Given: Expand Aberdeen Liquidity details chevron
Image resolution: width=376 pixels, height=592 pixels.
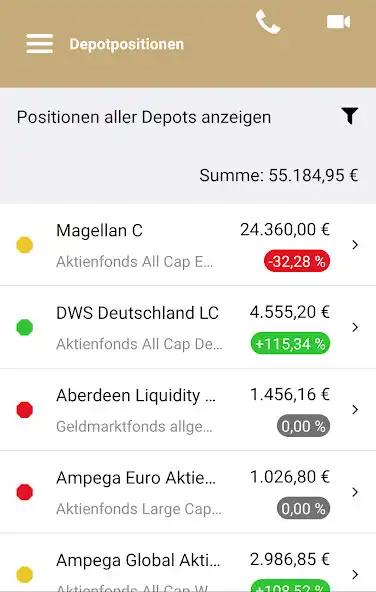Looking at the screenshot, I should point(355,410).
